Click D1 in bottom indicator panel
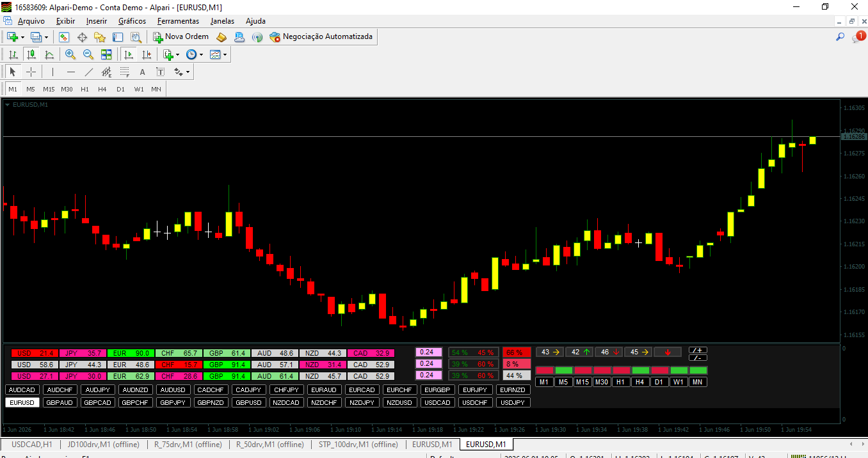 coord(659,382)
